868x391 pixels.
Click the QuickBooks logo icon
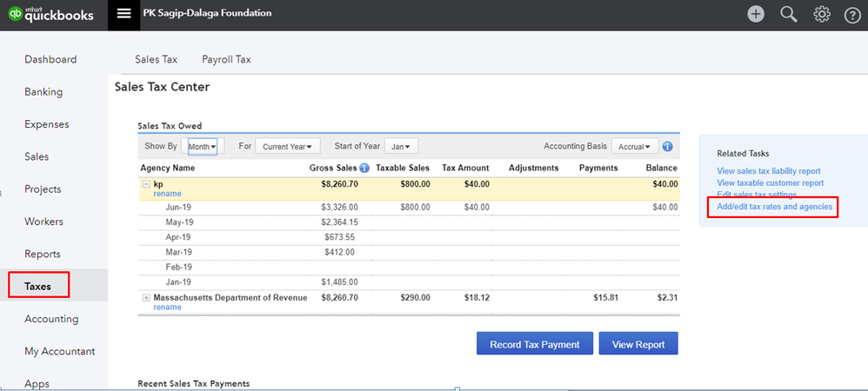(17, 14)
